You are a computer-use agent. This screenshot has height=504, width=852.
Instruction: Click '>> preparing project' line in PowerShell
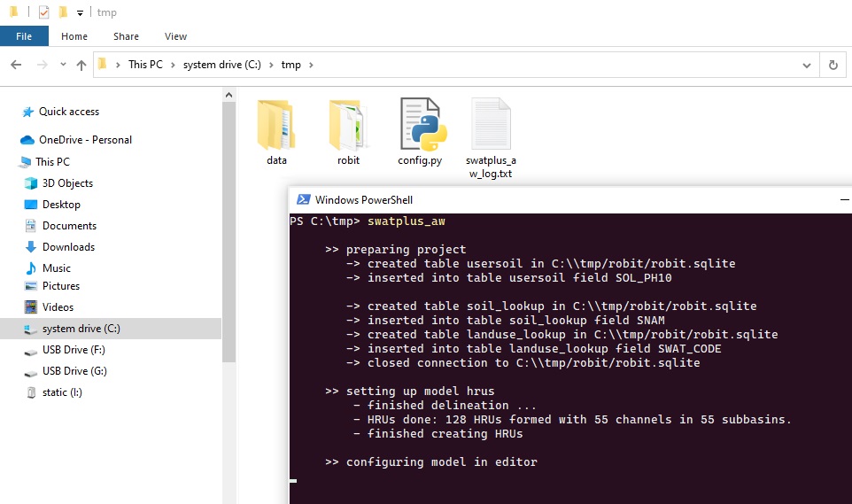pos(396,250)
